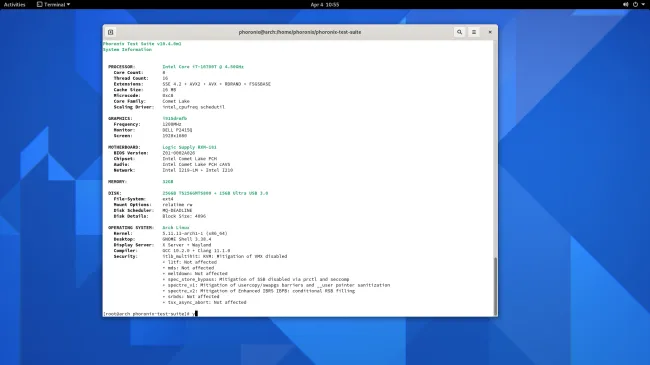The image size is (650, 365).
Task: Click the 'mds: Not affected' line
Action: pyautogui.click(x=188, y=268)
